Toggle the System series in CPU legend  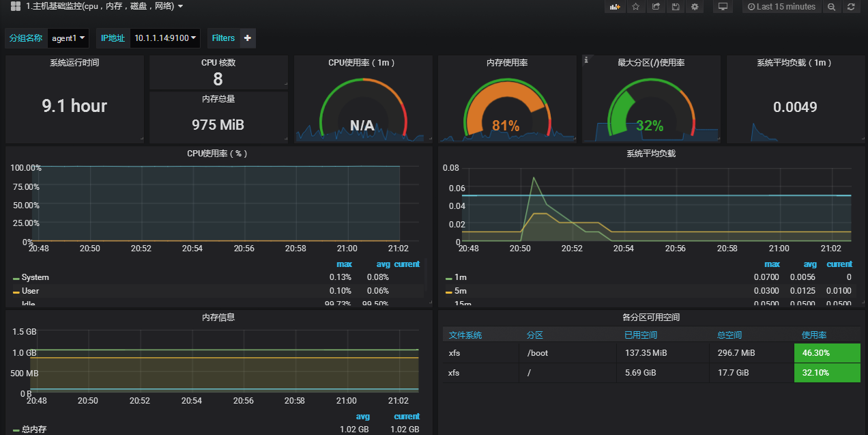[35, 277]
